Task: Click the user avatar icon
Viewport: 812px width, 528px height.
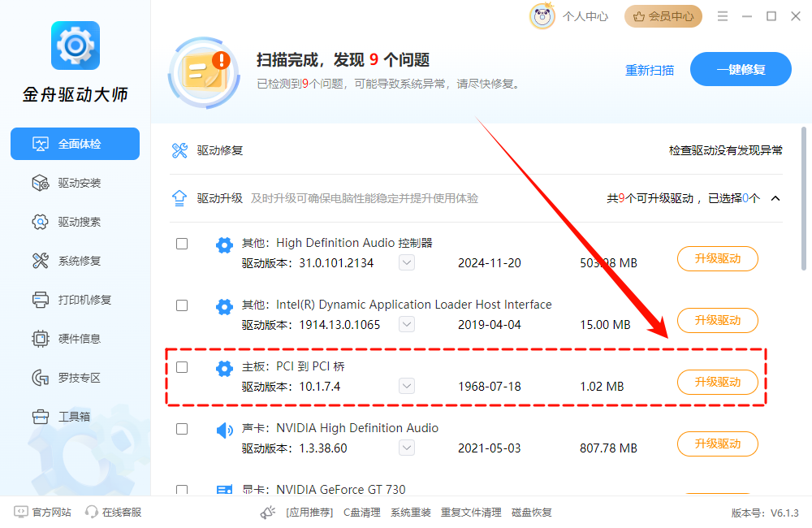Action: (542, 16)
